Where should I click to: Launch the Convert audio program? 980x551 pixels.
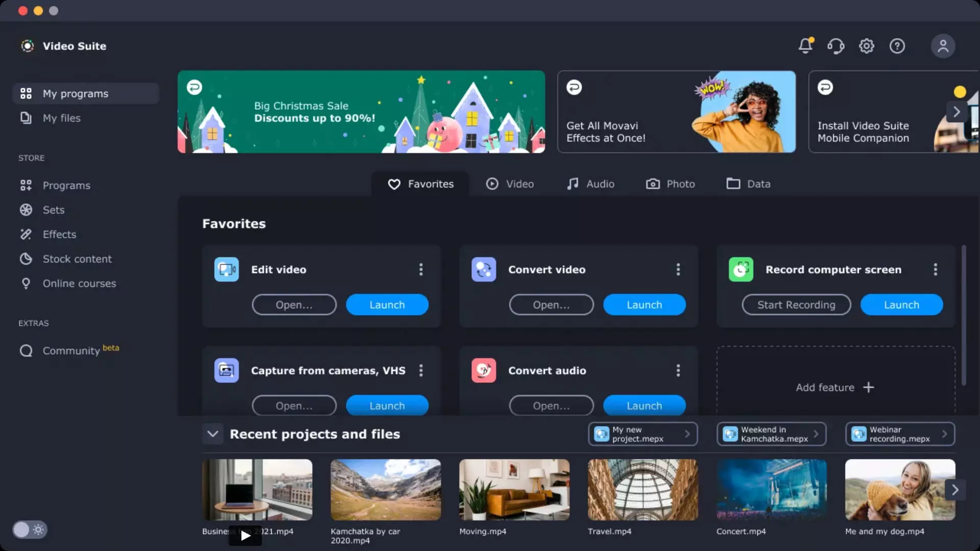[644, 406]
